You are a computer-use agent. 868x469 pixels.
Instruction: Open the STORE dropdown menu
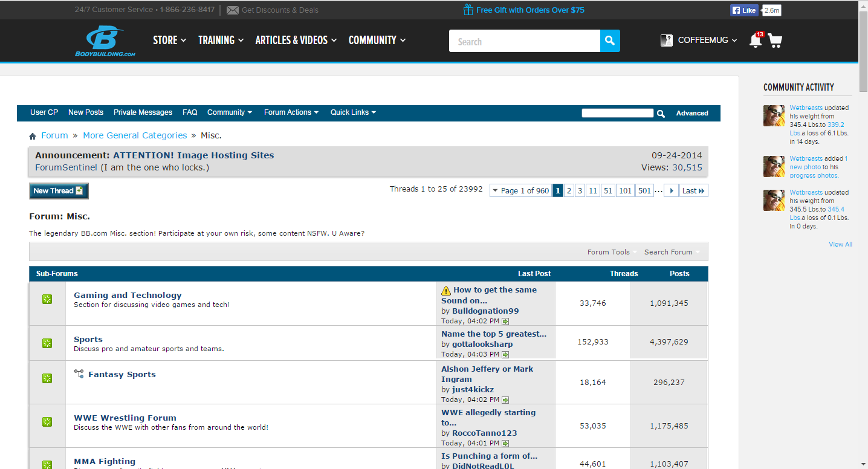point(170,40)
